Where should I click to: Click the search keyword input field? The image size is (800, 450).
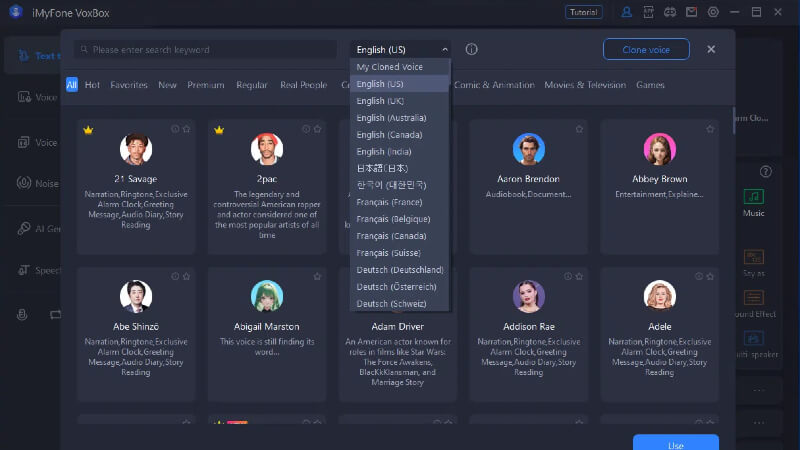click(206, 49)
